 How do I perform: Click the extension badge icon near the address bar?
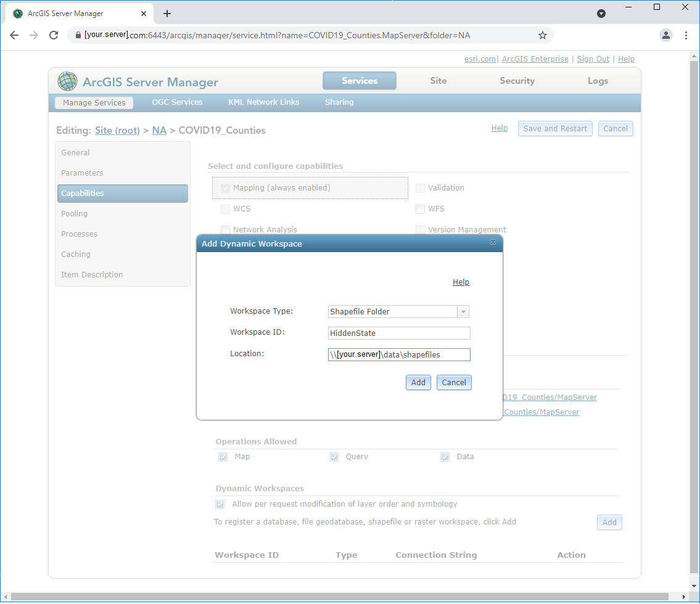601,13
